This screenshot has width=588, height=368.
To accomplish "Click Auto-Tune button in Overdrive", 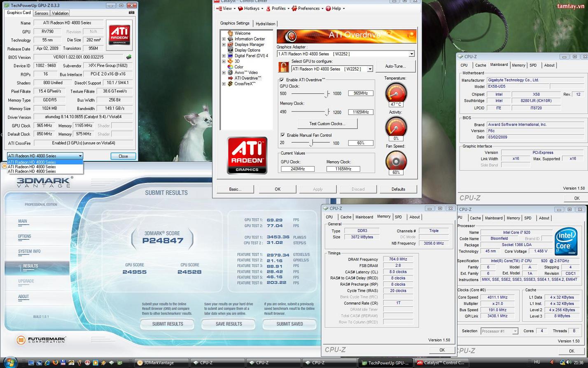I will [x=395, y=66].
